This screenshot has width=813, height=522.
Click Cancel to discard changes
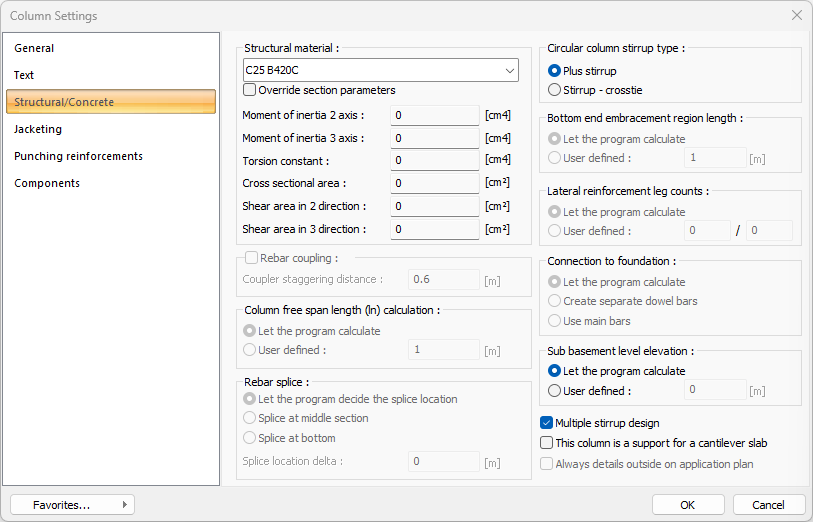click(768, 505)
